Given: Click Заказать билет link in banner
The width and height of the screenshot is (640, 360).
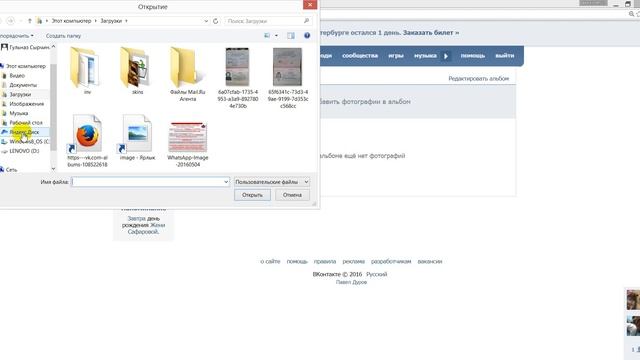Looking at the screenshot, I should pyautogui.click(x=431, y=33).
